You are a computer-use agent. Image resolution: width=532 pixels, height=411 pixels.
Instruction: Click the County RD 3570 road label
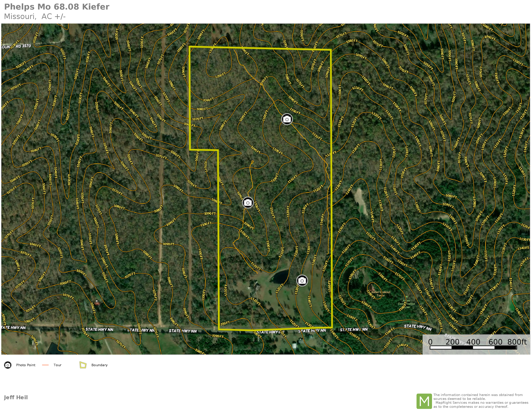click(17, 46)
